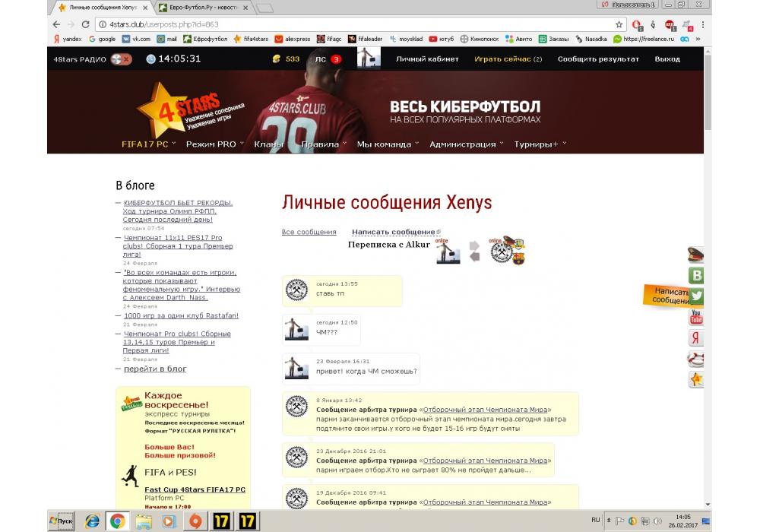Image resolution: width=760 pixels, height=532 pixels.
Task: Expand the FIFA17 PC dropdown menu
Action: 148,144
